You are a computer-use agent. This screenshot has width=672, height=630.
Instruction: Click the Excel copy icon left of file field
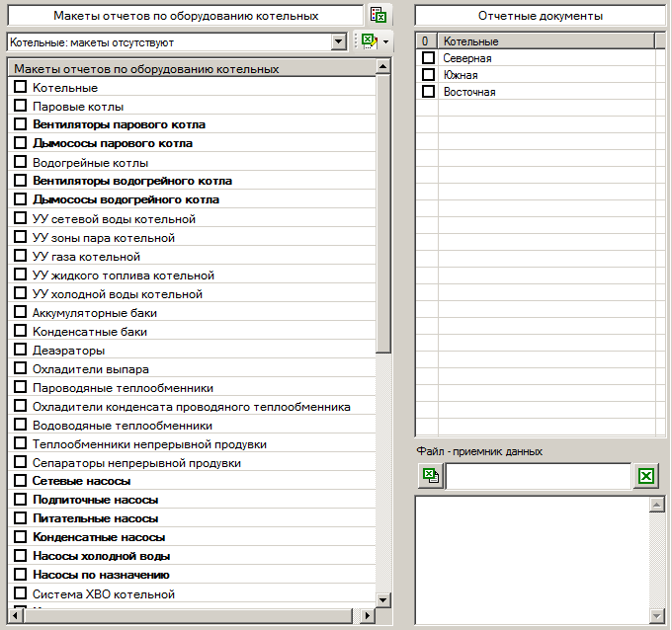coord(430,476)
